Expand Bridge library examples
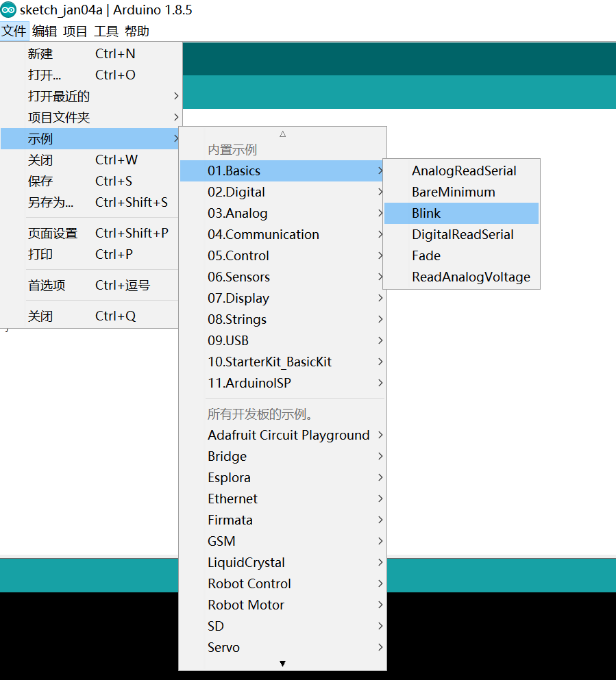The image size is (616, 680). coord(282,457)
